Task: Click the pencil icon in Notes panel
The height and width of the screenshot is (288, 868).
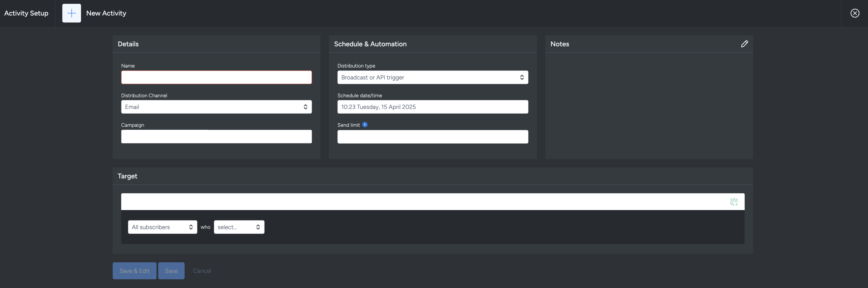Action: click(x=744, y=44)
